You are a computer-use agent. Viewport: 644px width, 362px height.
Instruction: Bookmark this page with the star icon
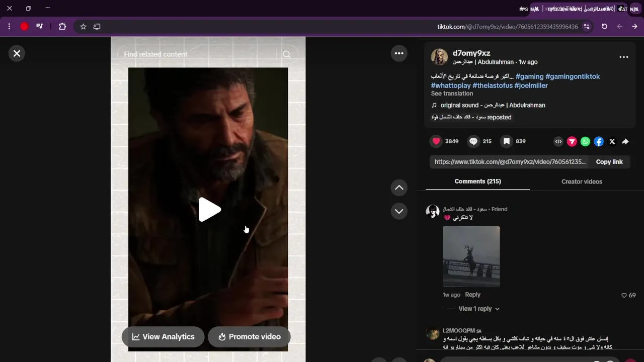(84, 27)
